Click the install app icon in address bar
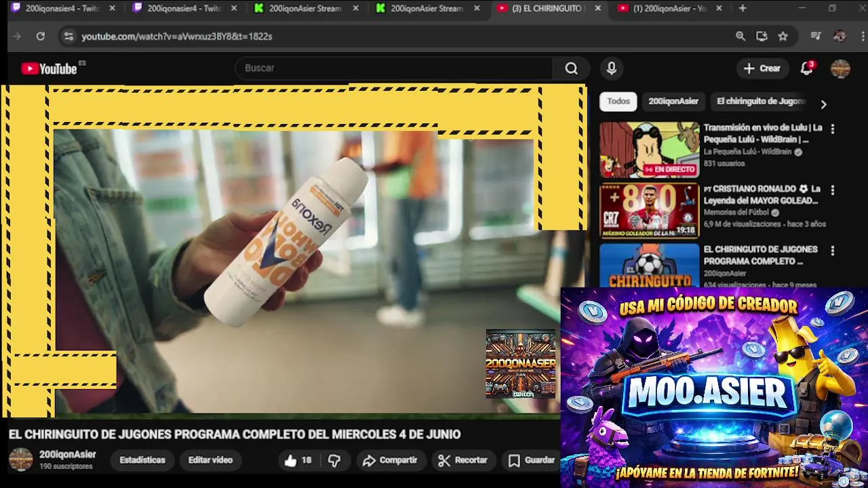 click(762, 36)
